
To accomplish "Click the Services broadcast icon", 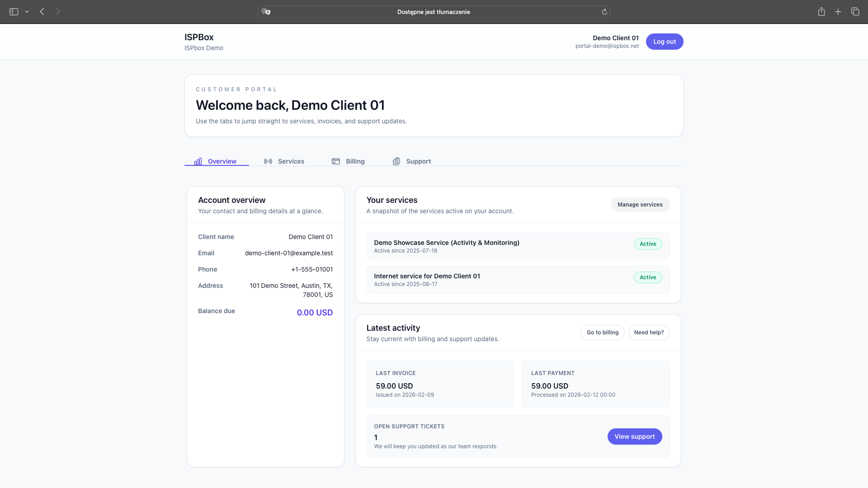I will tap(268, 161).
